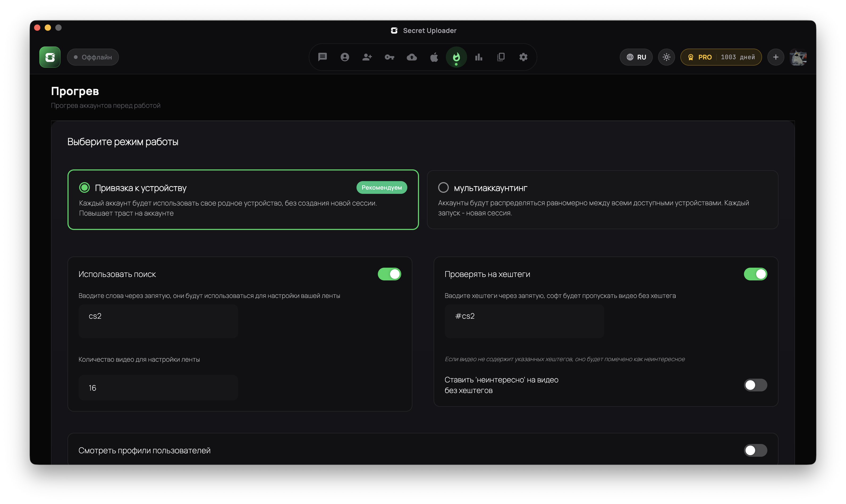
Task: Click the PRO 1003 дней badge
Action: click(x=721, y=57)
